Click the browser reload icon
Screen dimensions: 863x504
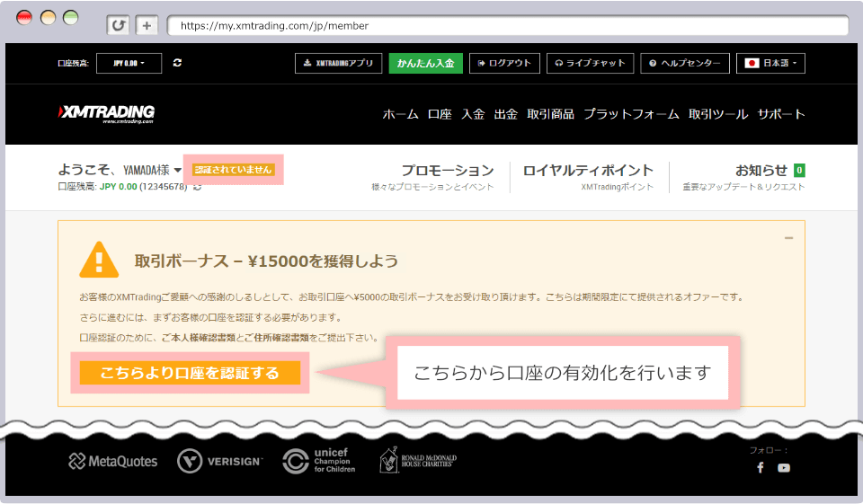pyautogui.click(x=118, y=25)
